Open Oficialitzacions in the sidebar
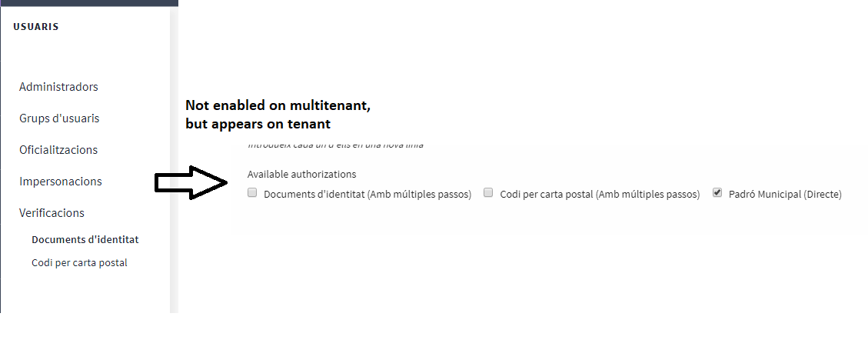 tap(58, 150)
